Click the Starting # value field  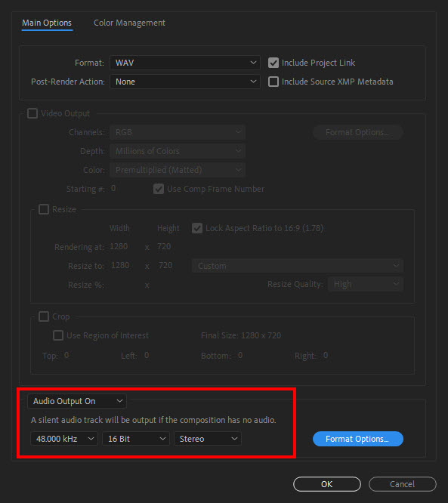click(113, 188)
